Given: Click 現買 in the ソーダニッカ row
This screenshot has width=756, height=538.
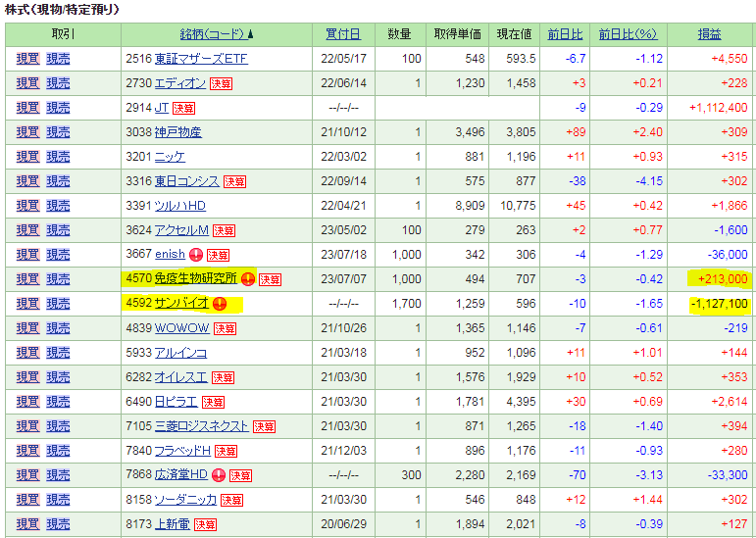Looking at the screenshot, I should click(x=27, y=500).
